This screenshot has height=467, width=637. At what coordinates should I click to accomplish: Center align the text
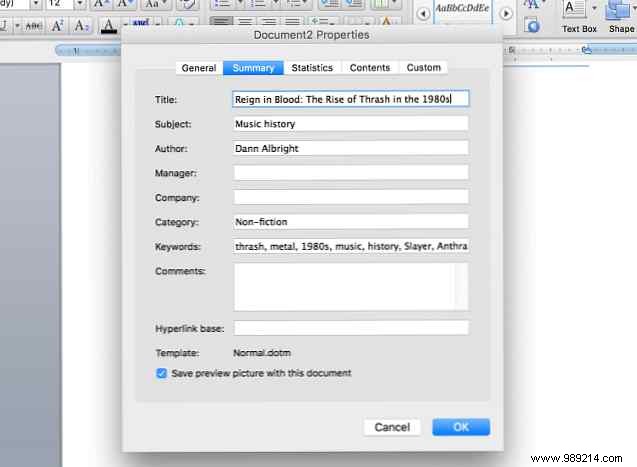click(245, 21)
